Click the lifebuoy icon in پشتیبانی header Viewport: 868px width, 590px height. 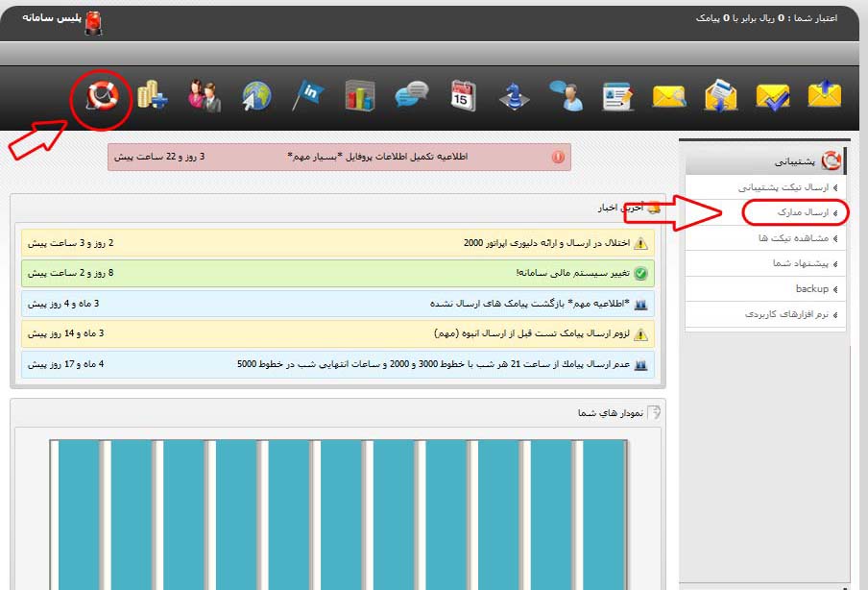[x=832, y=160]
